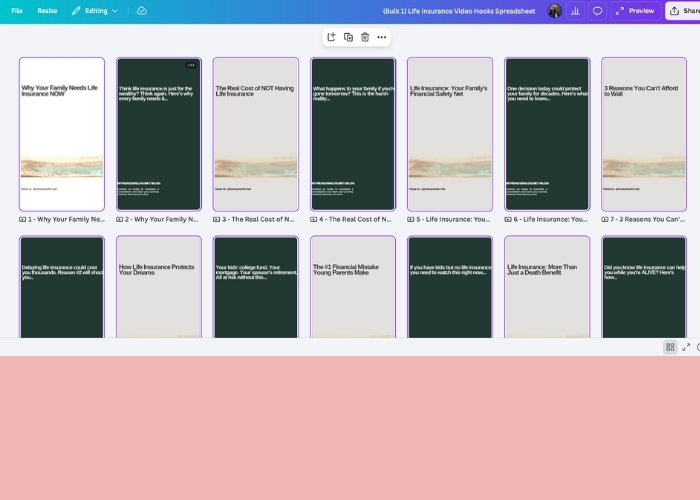The image size is (700, 500).
Task: Open the comments speech bubble icon
Action: (597, 11)
